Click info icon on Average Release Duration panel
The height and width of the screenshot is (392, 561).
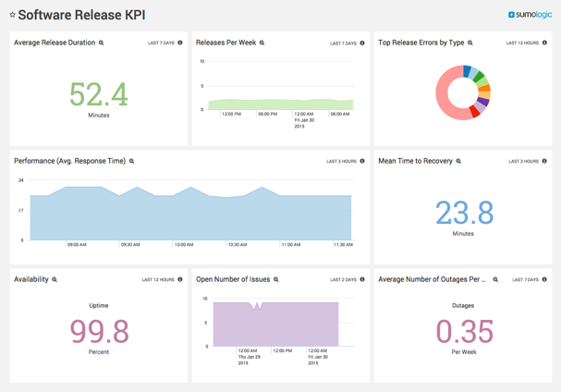(180, 43)
